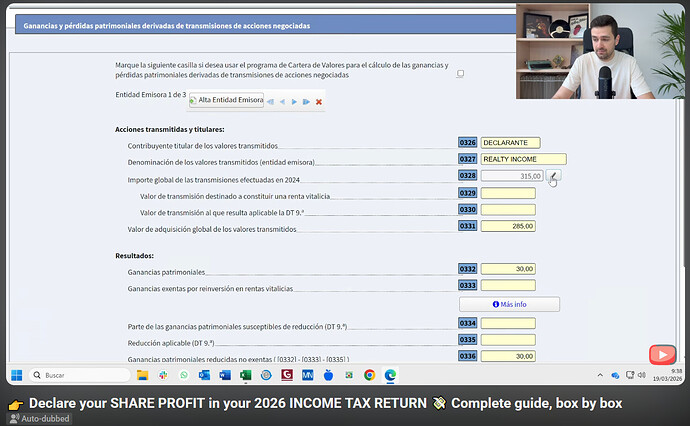
Task: Click the 30,00 field in box 0332
Action: coord(508,268)
